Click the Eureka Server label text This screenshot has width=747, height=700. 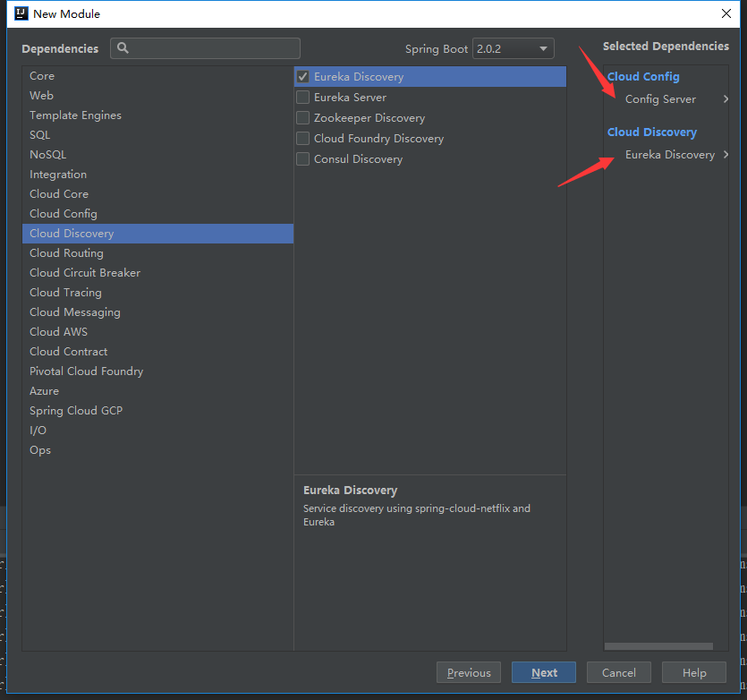(350, 98)
